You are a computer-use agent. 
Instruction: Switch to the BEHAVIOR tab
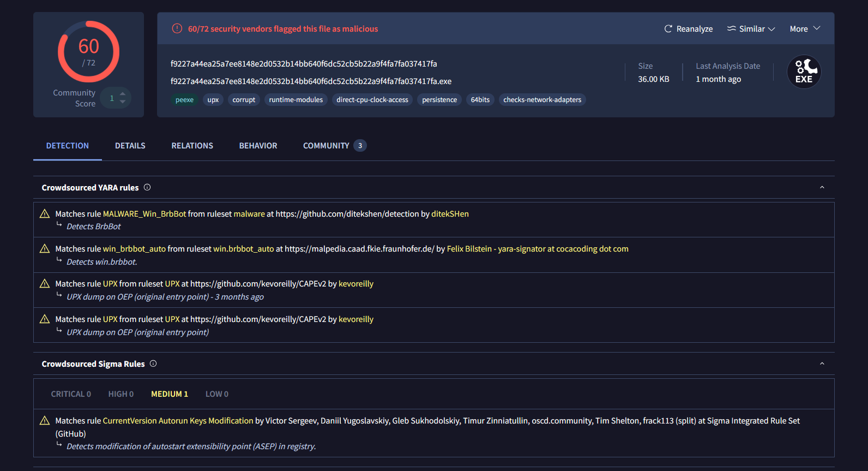click(x=258, y=146)
